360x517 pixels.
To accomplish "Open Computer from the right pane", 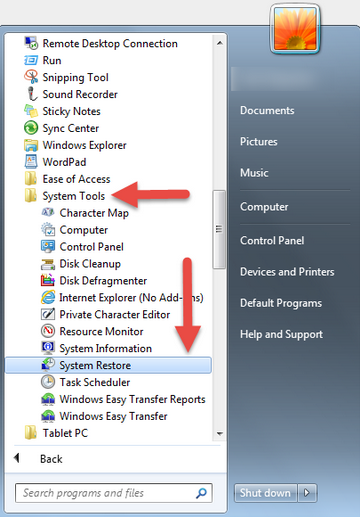I will (264, 207).
